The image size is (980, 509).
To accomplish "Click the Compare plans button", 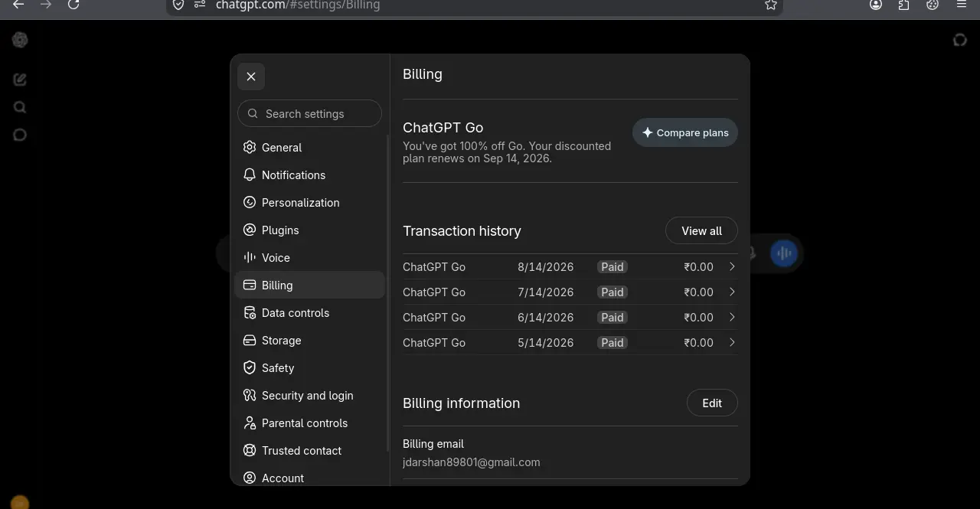I will [x=685, y=132].
